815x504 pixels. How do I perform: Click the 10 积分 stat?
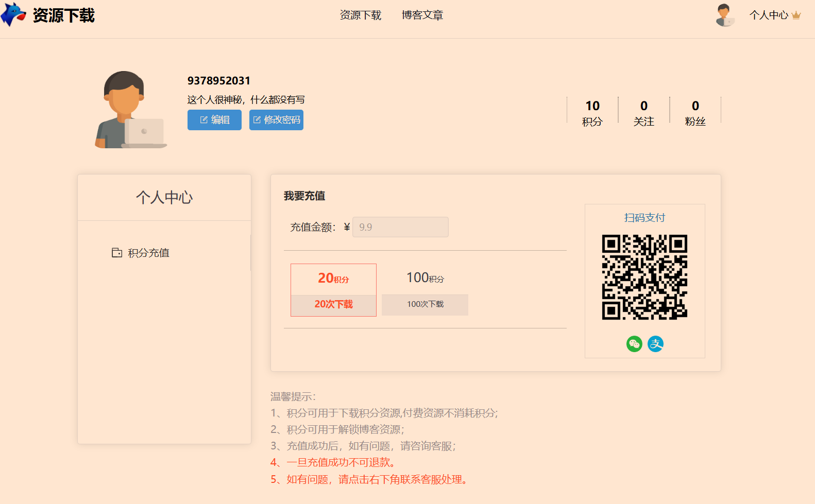tap(592, 113)
